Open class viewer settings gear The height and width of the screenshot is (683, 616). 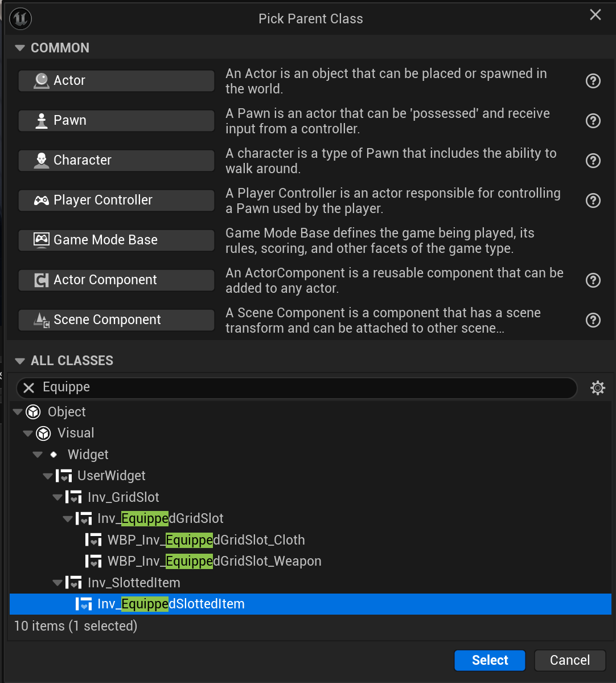(598, 388)
